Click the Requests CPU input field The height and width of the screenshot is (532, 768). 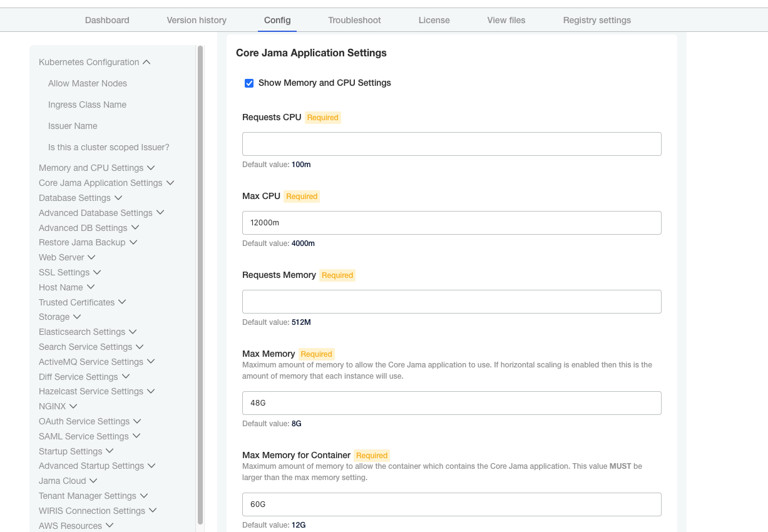tap(452, 144)
